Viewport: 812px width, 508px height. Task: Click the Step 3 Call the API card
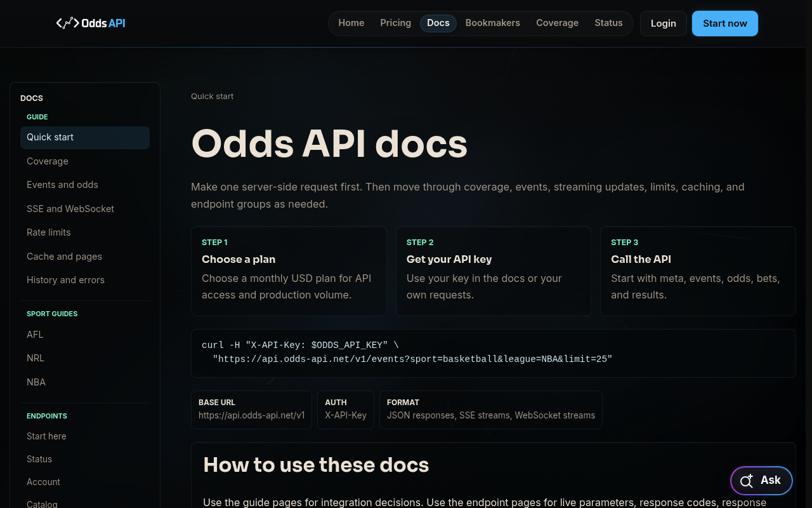698,271
